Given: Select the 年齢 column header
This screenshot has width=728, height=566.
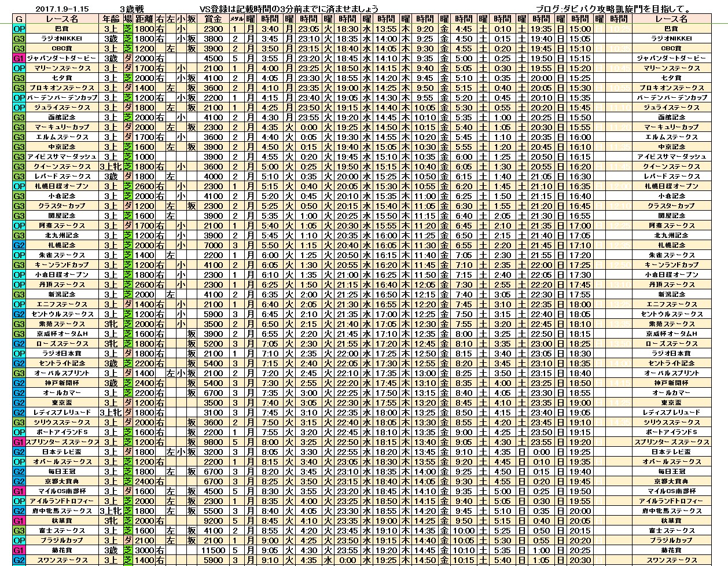Looking at the screenshot, I should (x=111, y=19).
